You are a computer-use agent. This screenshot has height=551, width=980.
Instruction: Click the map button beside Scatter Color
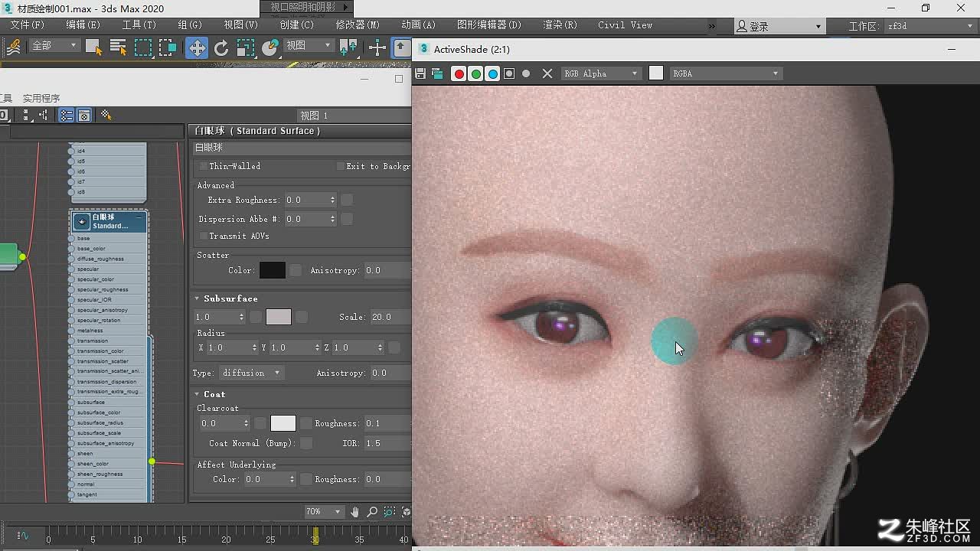(296, 270)
